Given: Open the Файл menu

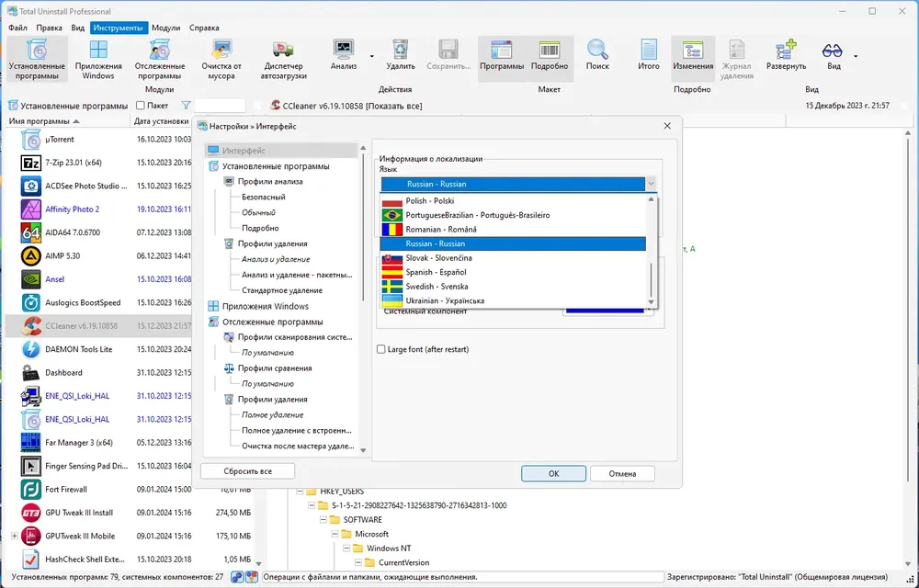Looking at the screenshot, I should pos(17,28).
